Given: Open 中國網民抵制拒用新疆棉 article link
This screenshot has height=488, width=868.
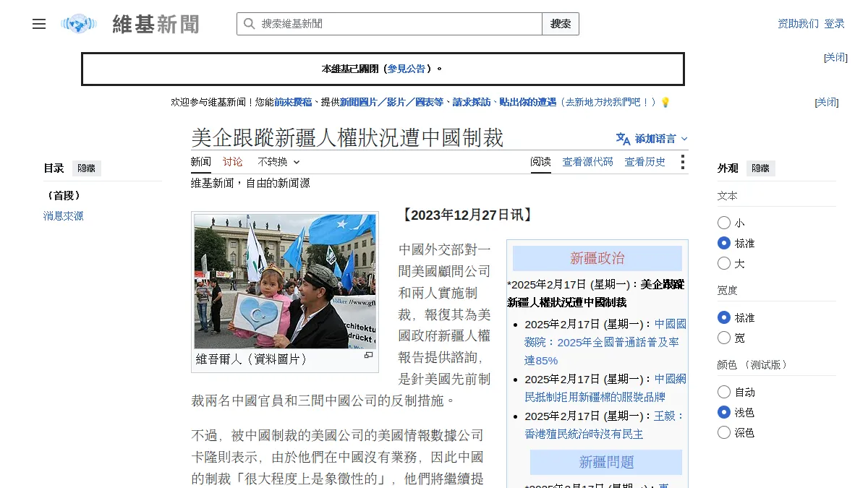Looking at the screenshot, I should click(x=605, y=388).
